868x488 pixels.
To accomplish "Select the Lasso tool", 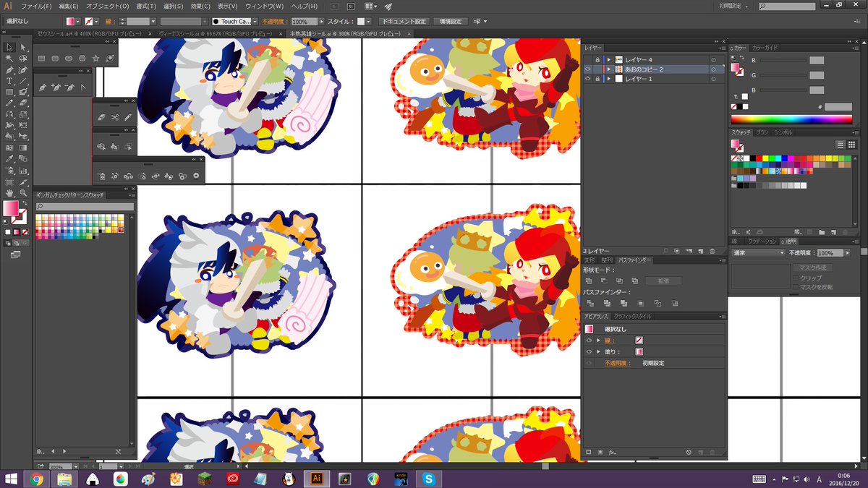I will 23,59.
